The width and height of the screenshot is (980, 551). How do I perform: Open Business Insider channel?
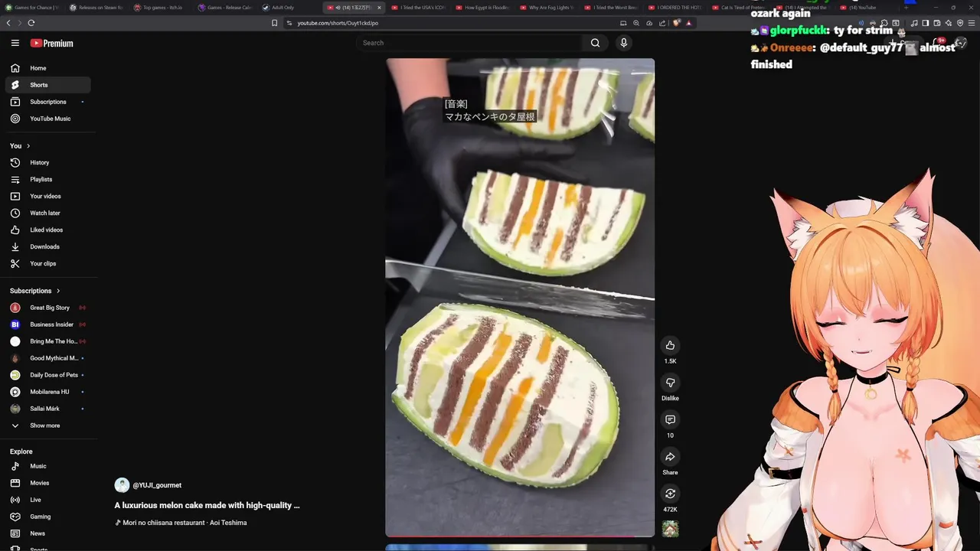tap(47, 324)
